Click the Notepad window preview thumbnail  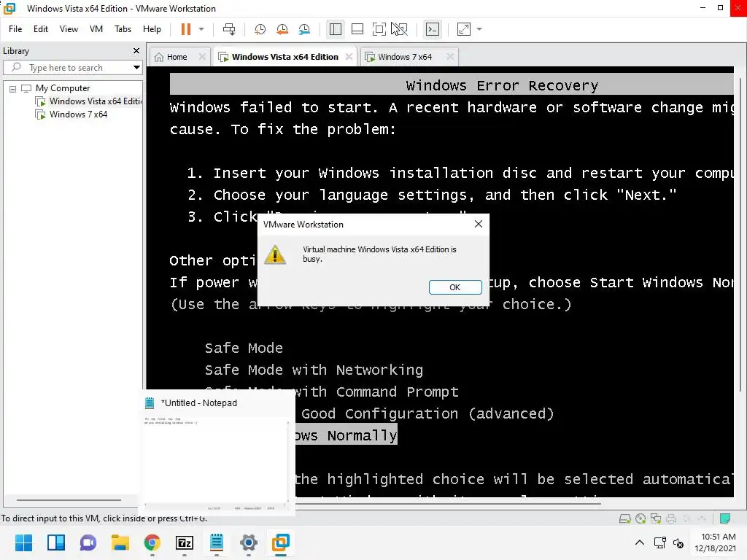[x=217, y=461]
